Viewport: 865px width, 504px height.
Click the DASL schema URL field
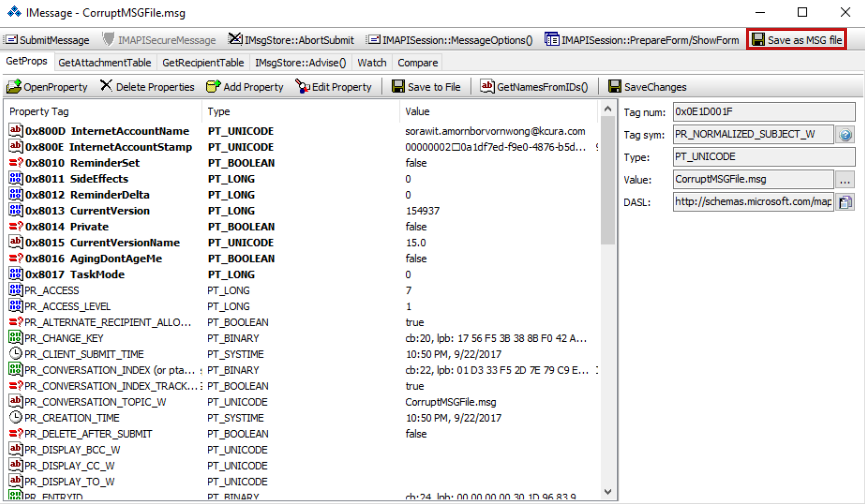(753, 202)
